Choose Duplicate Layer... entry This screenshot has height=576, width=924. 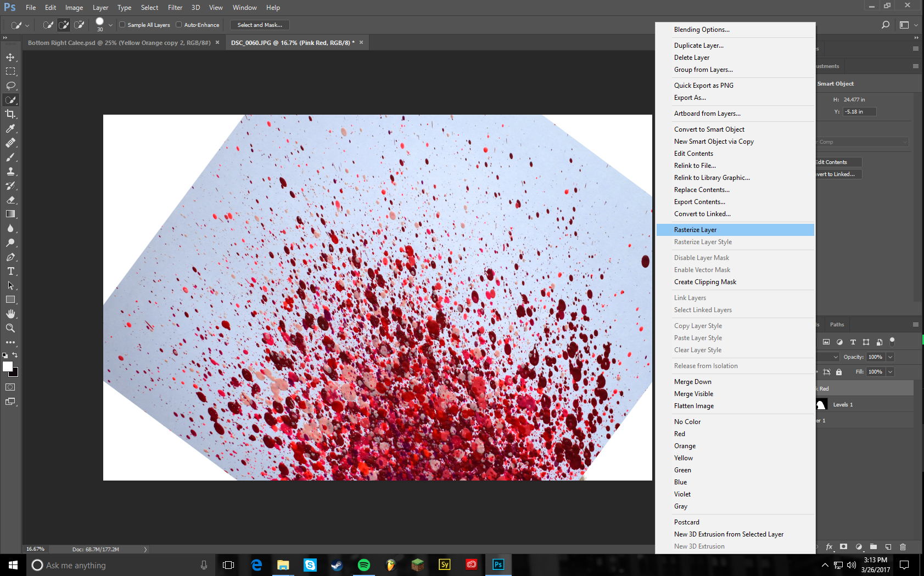[x=735, y=46]
